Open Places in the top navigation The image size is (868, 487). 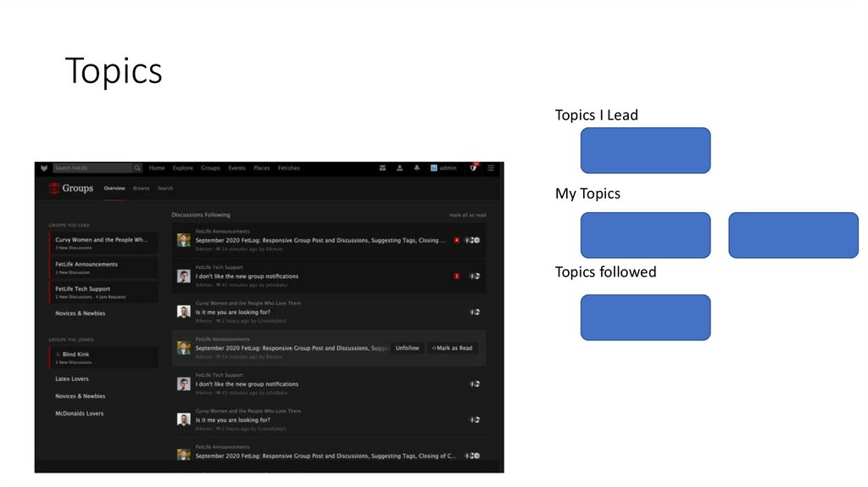coord(262,168)
